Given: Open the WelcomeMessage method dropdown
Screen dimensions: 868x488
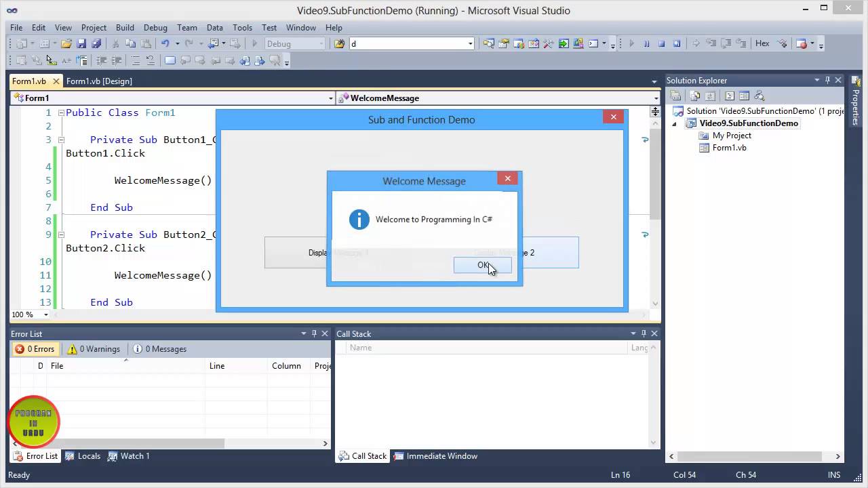Looking at the screenshot, I should click(656, 98).
